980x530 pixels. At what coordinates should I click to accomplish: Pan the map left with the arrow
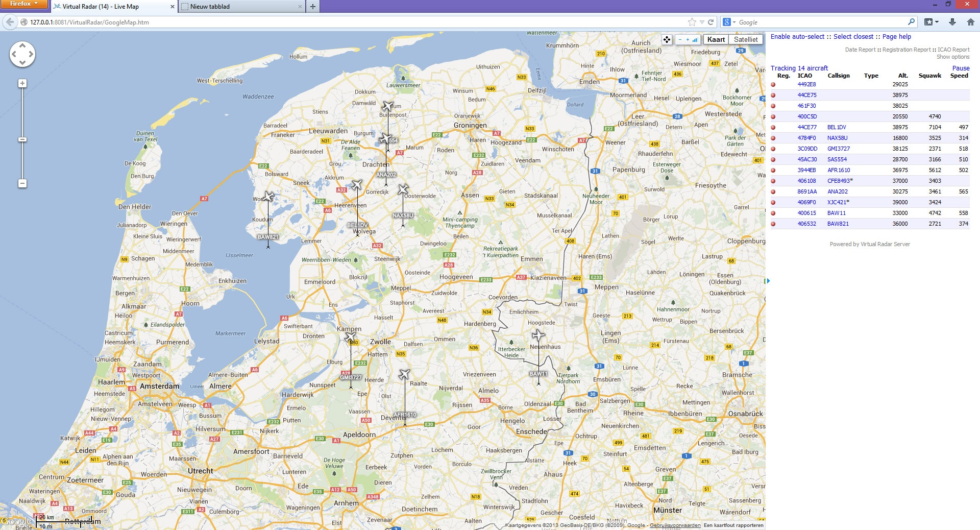[x=14, y=54]
